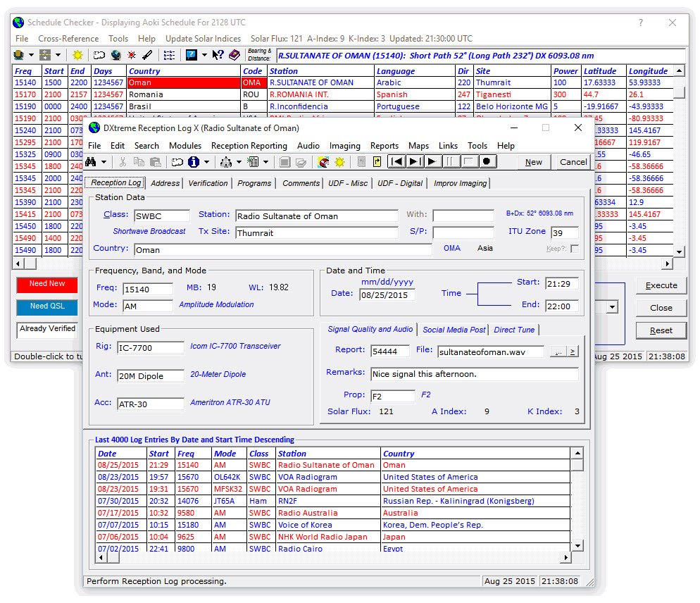700x603 pixels.
Task: Click the log list scroll down arrow
Action: [577, 546]
